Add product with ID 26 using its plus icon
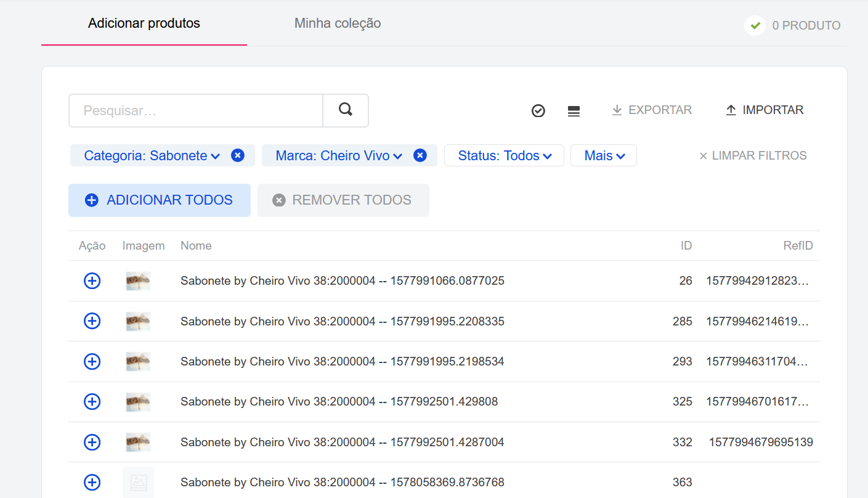 (x=92, y=280)
